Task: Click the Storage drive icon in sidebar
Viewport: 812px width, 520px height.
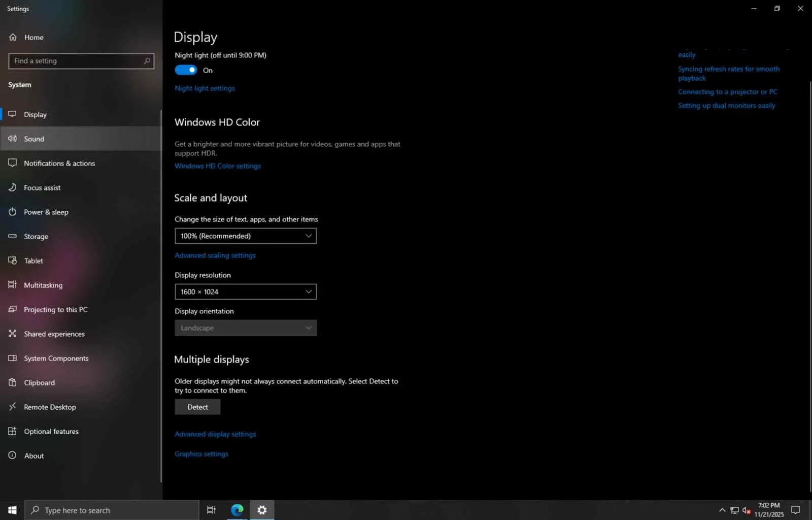Action: click(x=13, y=236)
